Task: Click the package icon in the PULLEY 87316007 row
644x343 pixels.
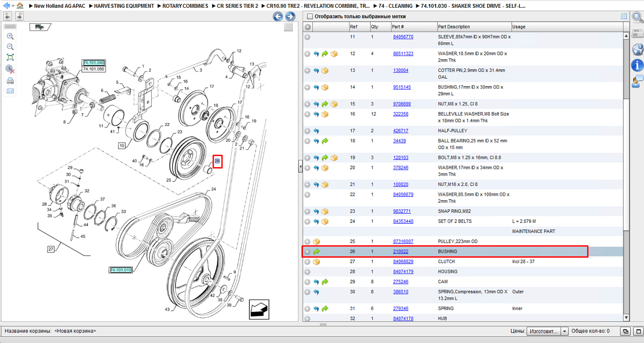Action: [x=316, y=241]
